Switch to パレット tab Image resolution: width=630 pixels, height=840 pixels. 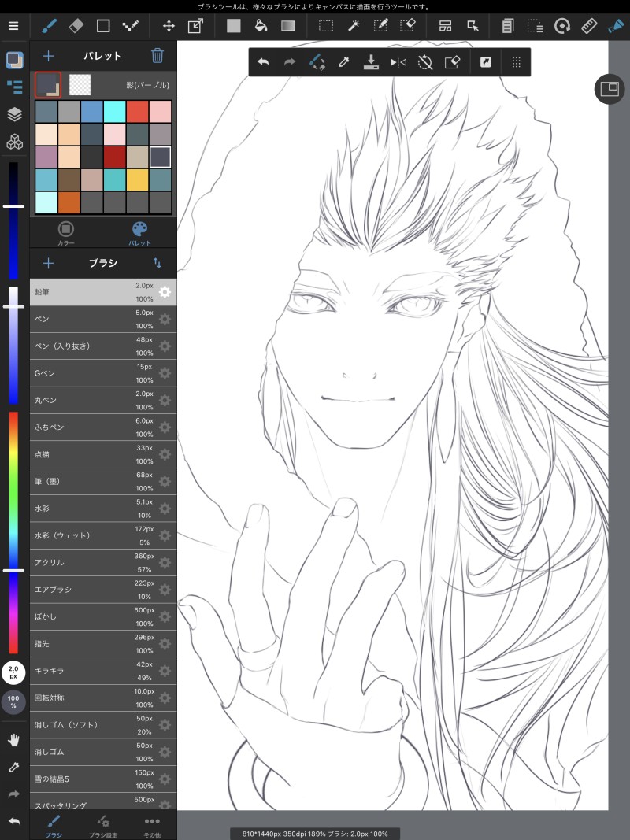[139, 233]
